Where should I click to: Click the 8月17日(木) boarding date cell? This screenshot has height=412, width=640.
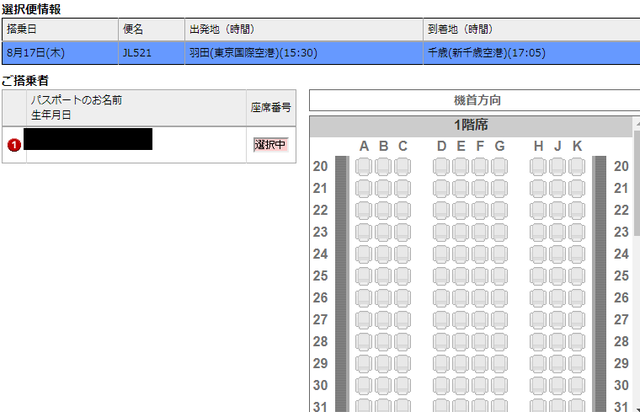click(x=60, y=53)
